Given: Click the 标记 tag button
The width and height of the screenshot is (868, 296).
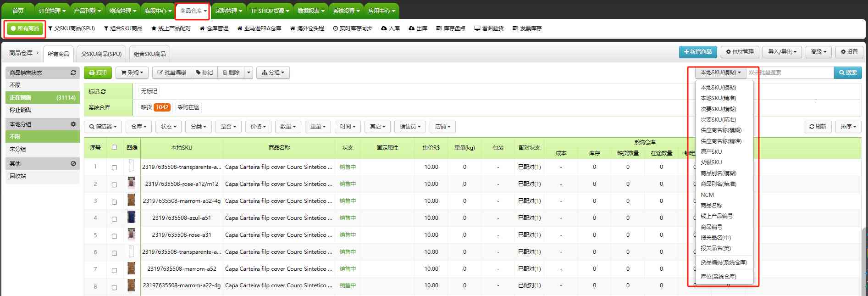Looking at the screenshot, I should (204, 73).
